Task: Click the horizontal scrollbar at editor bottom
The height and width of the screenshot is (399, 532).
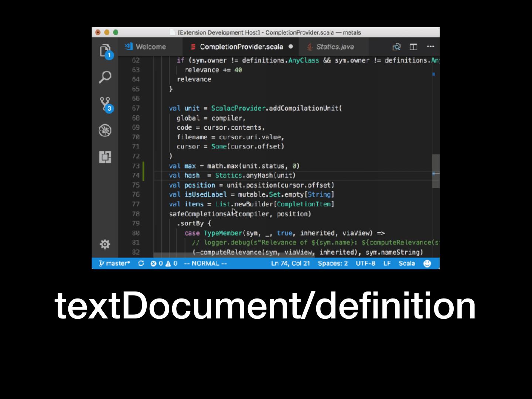Action: (x=233, y=255)
